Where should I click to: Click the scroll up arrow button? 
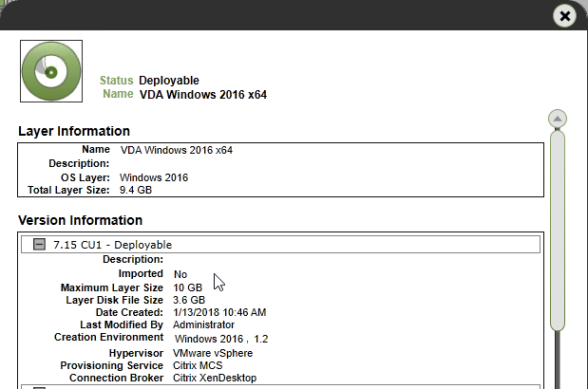[x=558, y=119]
